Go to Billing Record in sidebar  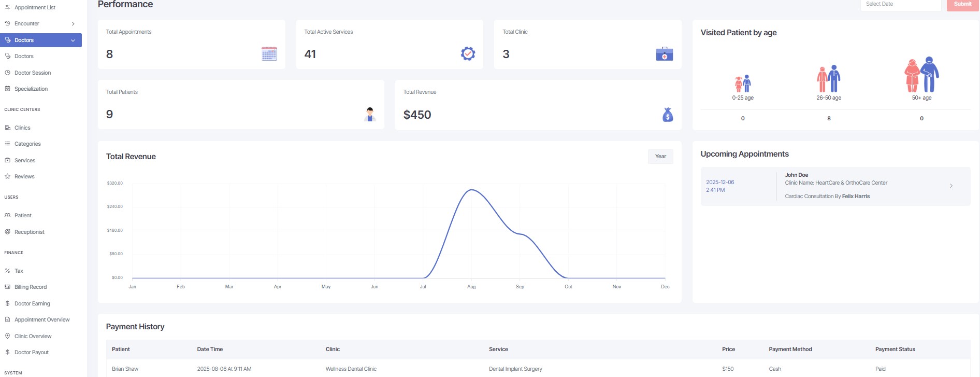point(31,287)
